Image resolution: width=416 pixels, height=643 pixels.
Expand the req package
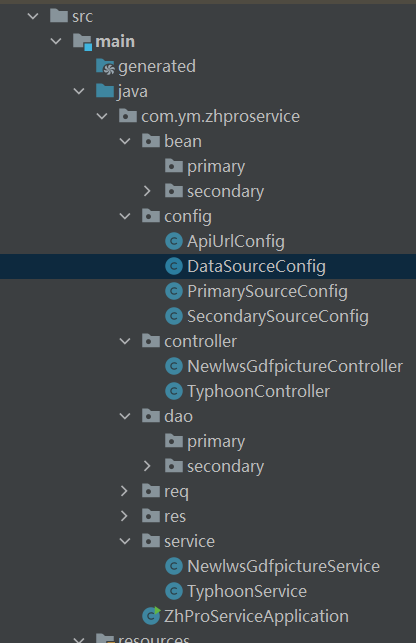coord(124,491)
